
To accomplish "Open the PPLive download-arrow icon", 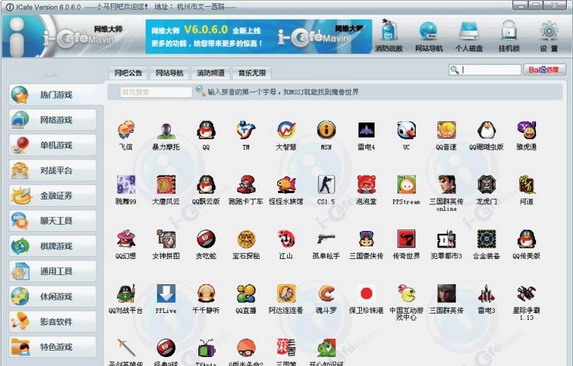I will 166,293.
